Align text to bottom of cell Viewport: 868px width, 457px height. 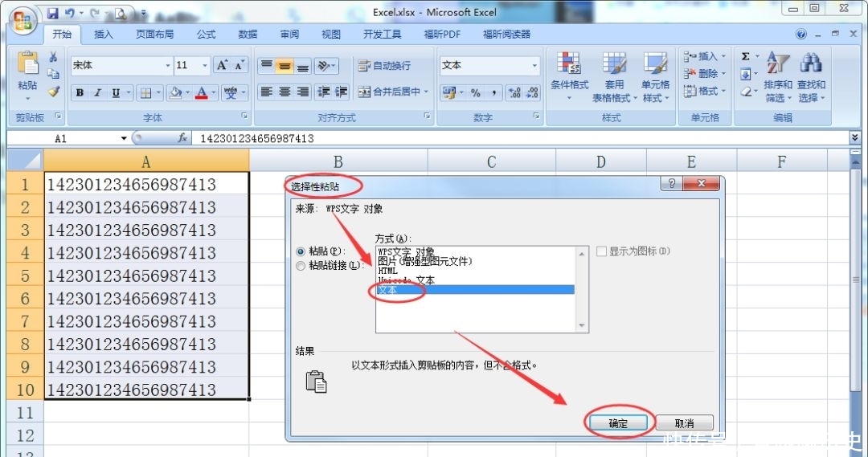point(303,66)
